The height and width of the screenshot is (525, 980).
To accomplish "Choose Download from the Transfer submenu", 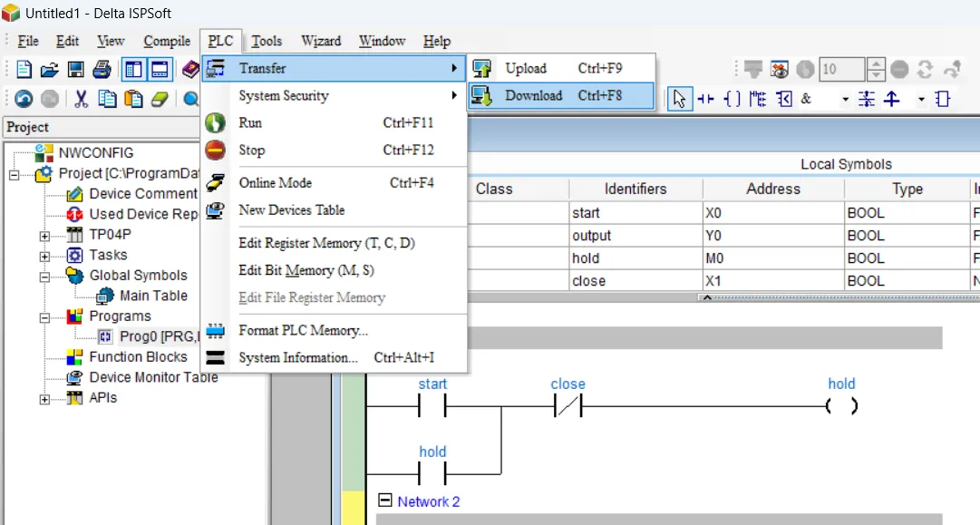I will [561, 95].
